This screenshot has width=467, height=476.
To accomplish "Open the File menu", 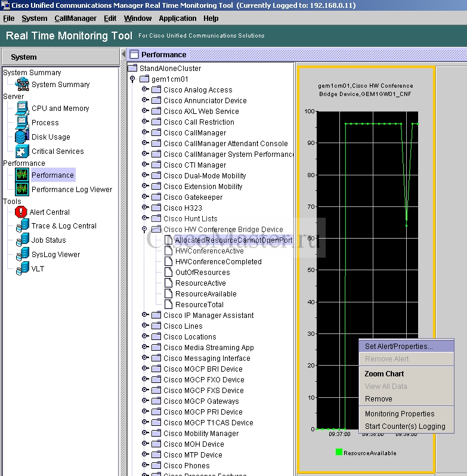I will click(x=9, y=18).
